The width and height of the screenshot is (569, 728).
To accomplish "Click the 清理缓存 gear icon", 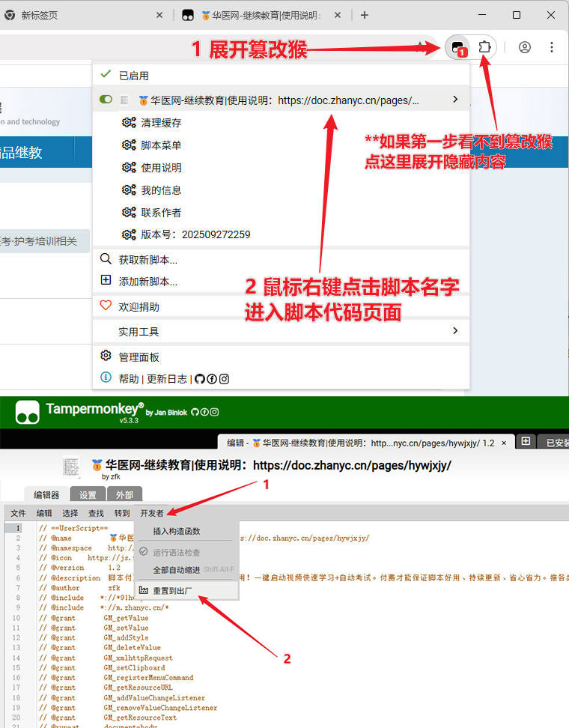I will click(128, 123).
